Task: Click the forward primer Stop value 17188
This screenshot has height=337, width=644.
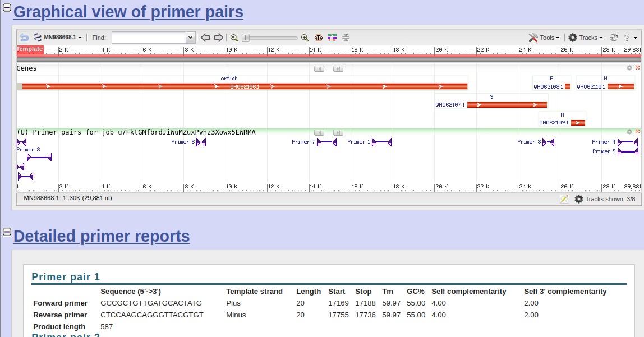Action: [x=366, y=303]
